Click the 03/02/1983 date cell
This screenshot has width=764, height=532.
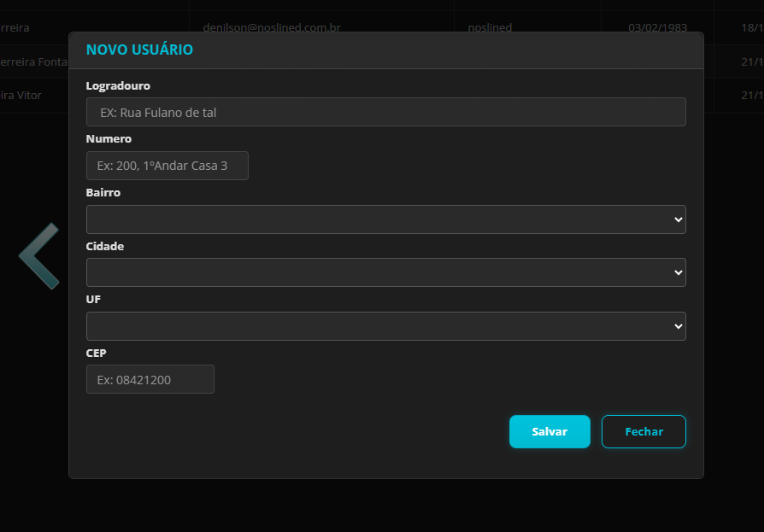pos(657,27)
